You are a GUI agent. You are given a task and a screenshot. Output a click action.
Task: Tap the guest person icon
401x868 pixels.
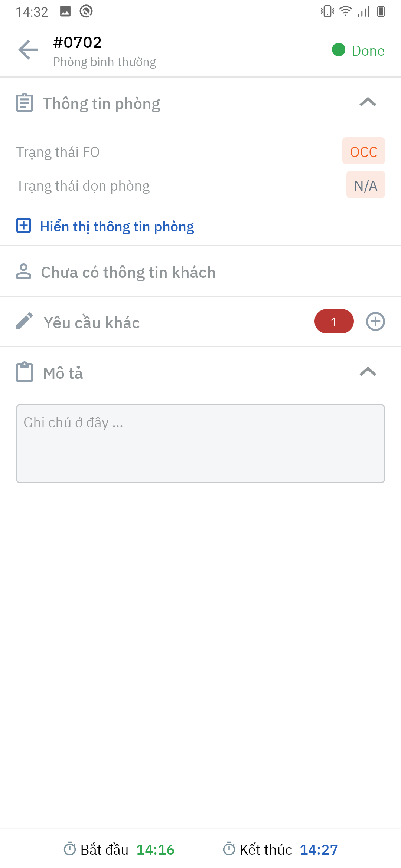point(24,271)
